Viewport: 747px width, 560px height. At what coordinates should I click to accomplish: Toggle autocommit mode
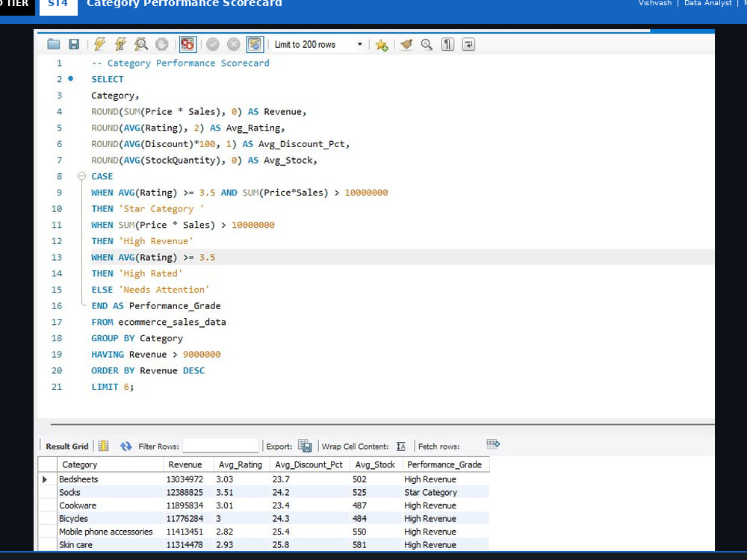(x=255, y=44)
